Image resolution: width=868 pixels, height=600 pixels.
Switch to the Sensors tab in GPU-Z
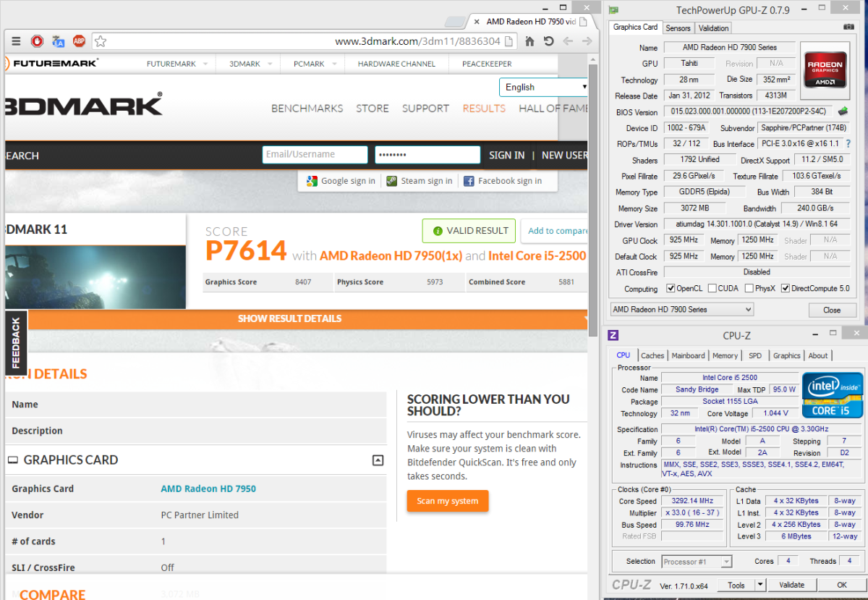(x=678, y=28)
